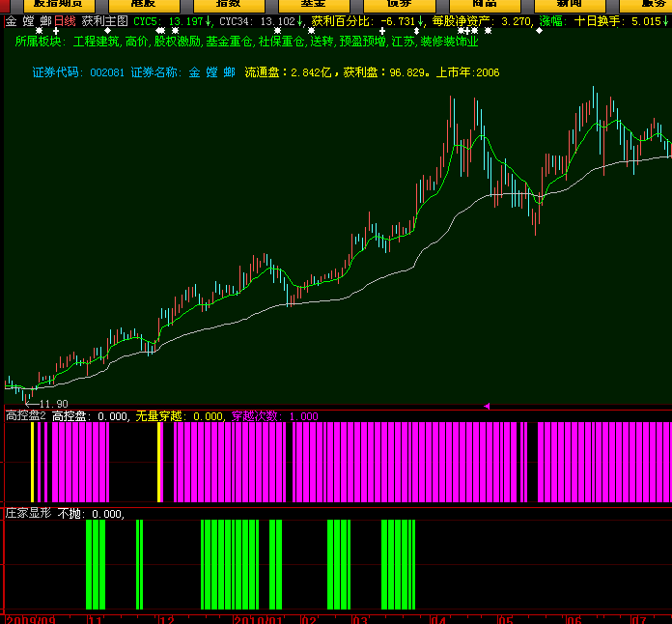Open the 新闻 tab

point(570,5)
